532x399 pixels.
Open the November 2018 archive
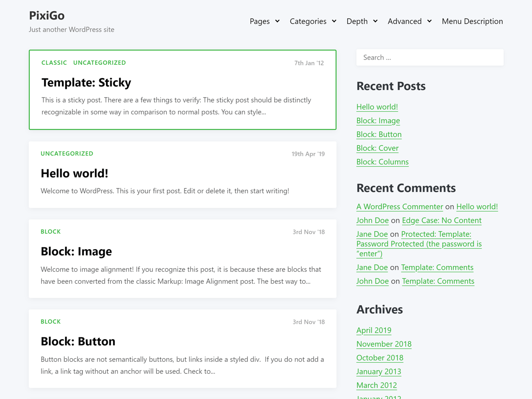tap(383, 344)
